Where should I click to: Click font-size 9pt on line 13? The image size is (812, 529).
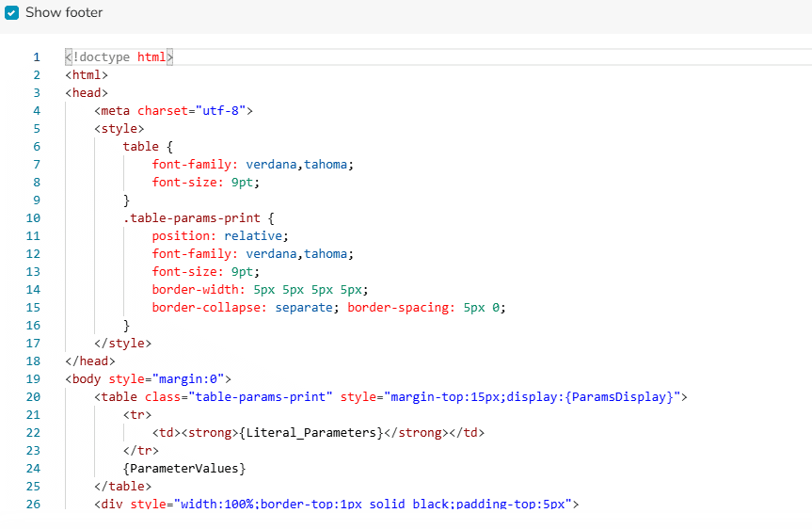coord(205,272)
